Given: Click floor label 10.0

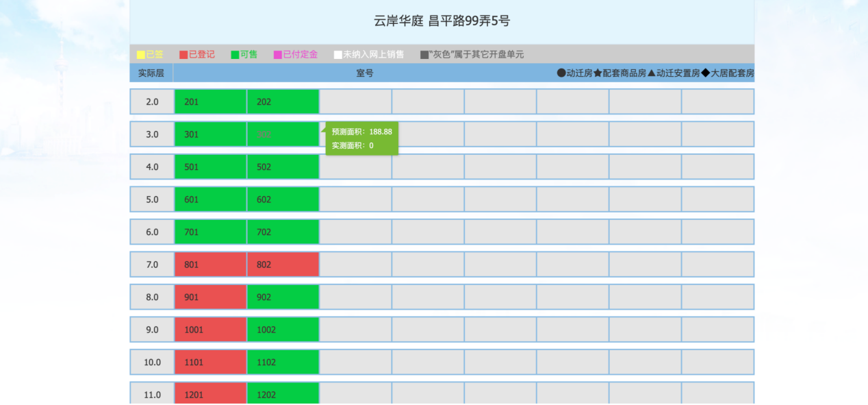Looking at the screenshot, I should (x=152, y=362).
